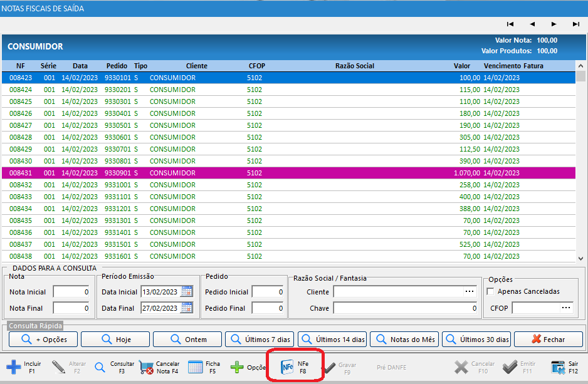Click value 258,00 in row 008432
This screenshot has width=588, height=384.
click(x=470, y=185)
